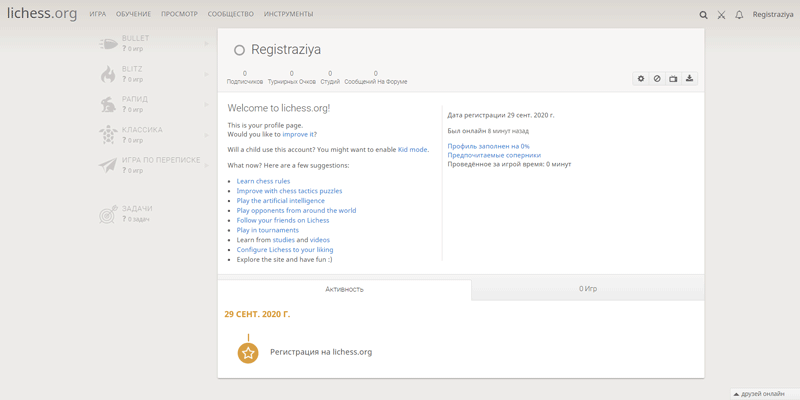Viewport: 800px width, 400px height.
Task: Click 0 Сообщений На Форуме counter
Action: tap(376, 78)
